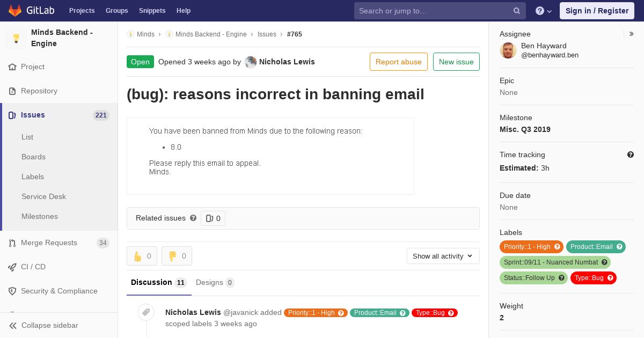The width and height of the screenshot is (644, 338).
Task: Open Ben Hayward assignee profile link
Action: click(544, 46)
